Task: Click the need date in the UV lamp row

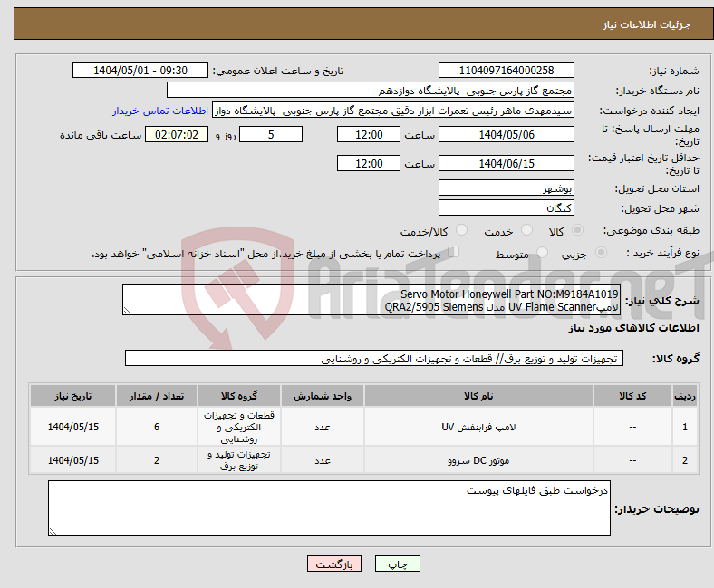Action: [72, 427]
